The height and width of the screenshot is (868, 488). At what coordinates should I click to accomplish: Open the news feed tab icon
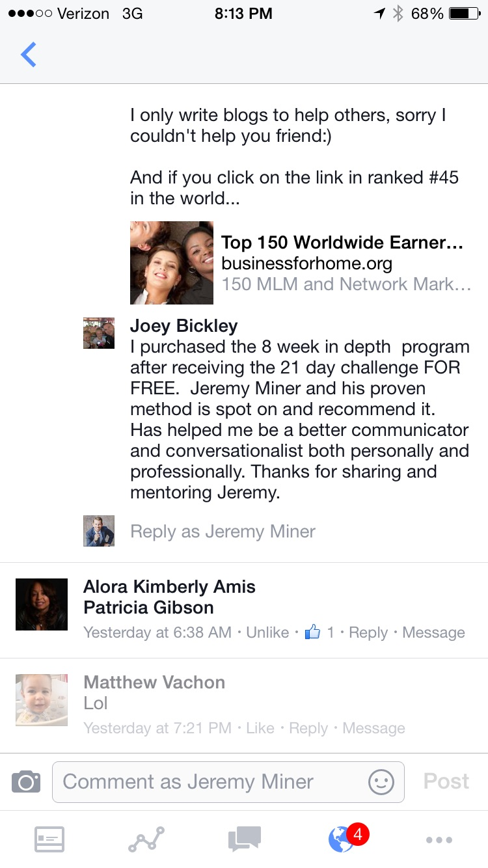point(49,839)
